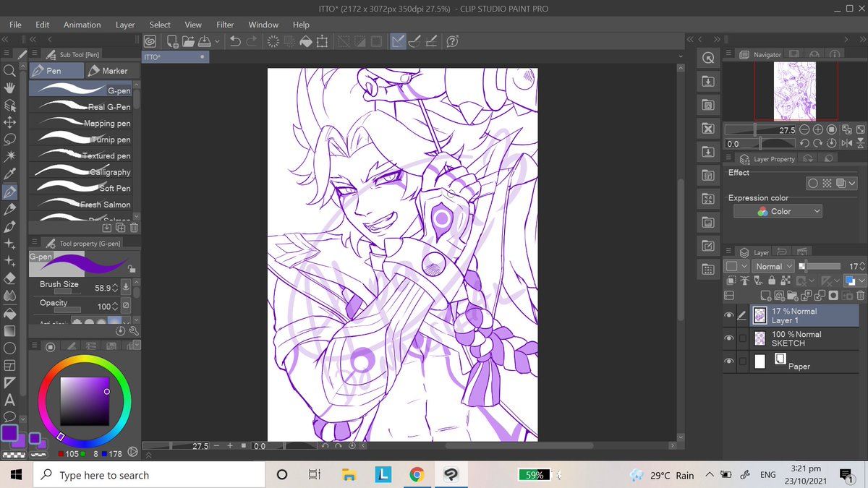The width and height of the screenshot is (868, 488).
Task: Expand save options dropdown arrow
Action: (x=216, y=42)
